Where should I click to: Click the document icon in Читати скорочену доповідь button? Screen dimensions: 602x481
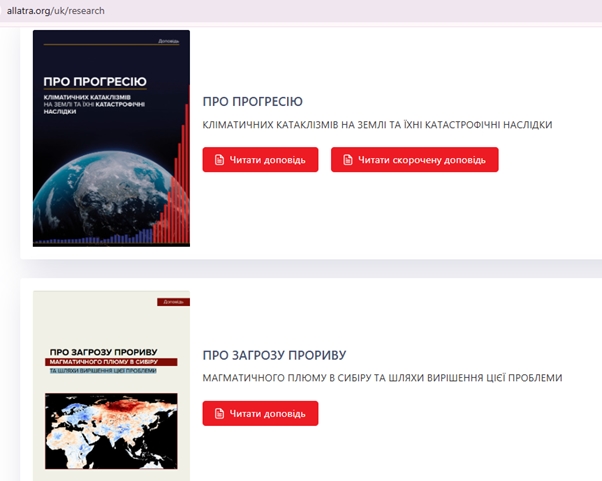coord(348,160)
